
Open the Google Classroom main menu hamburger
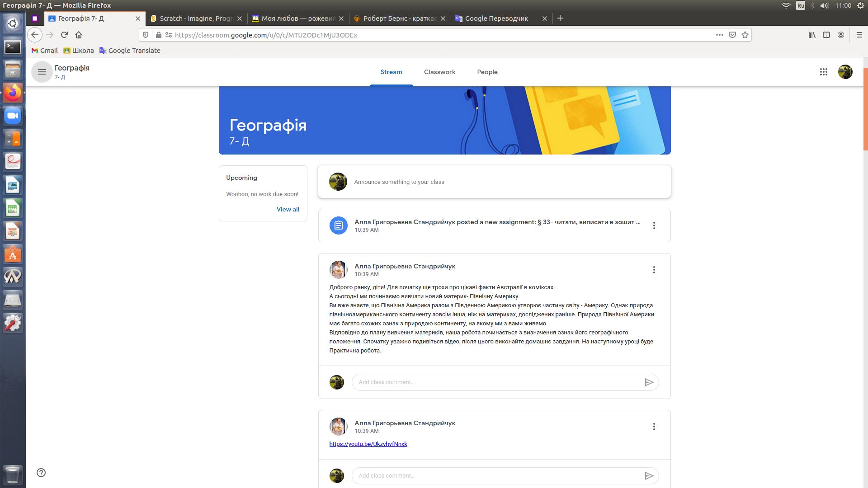tap(42, 72)
